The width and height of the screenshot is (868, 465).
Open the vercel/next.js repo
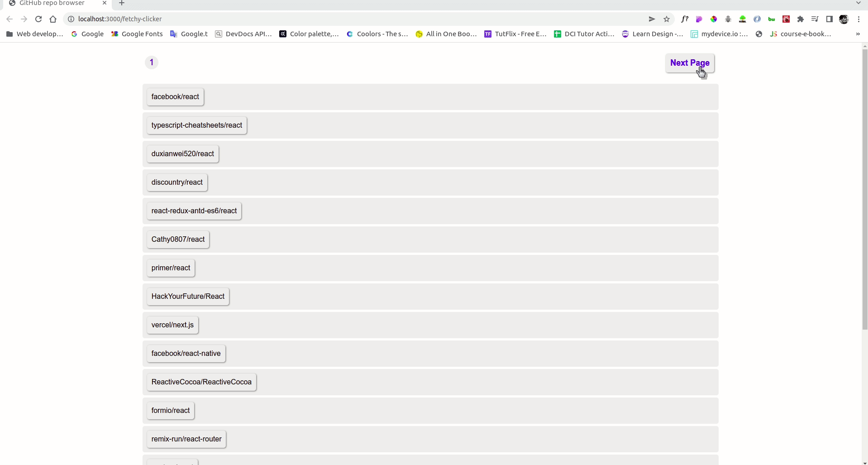[172, 325]
